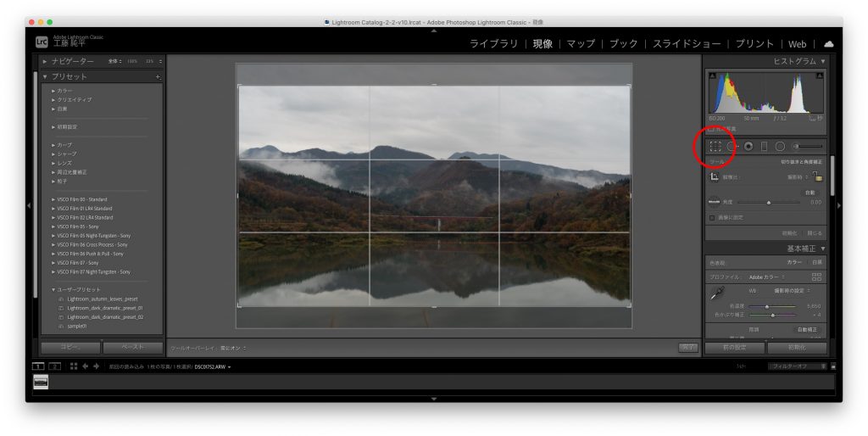Open the aspect ratio 撮影時 dropdown
The height and width of the screenshot is (436, 868).
(x=798, y=177)
